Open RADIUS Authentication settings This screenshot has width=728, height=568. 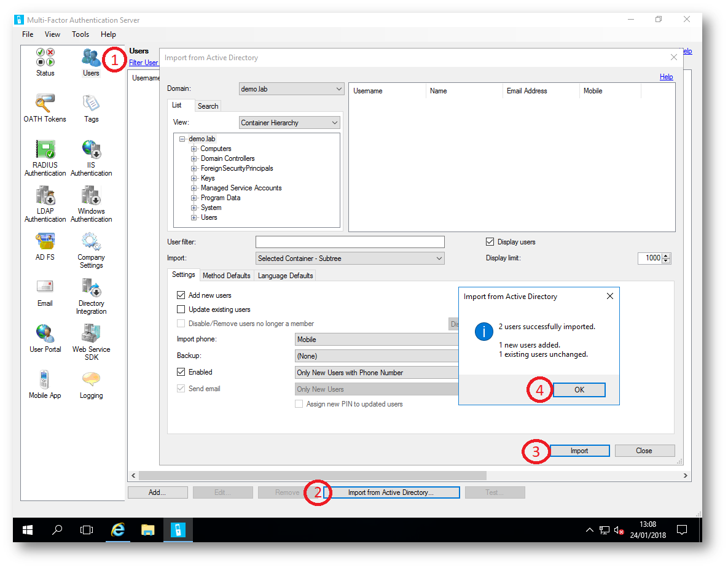click(x=45, y=158)
